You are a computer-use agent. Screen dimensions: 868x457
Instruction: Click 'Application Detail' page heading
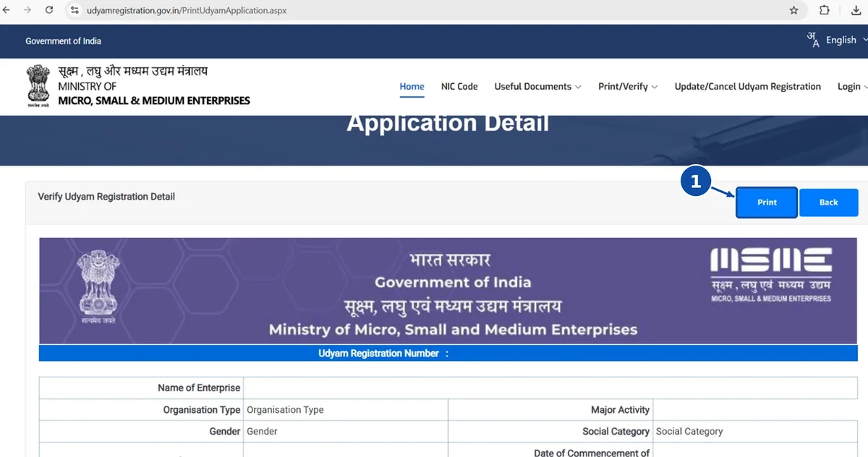(448, 123)
